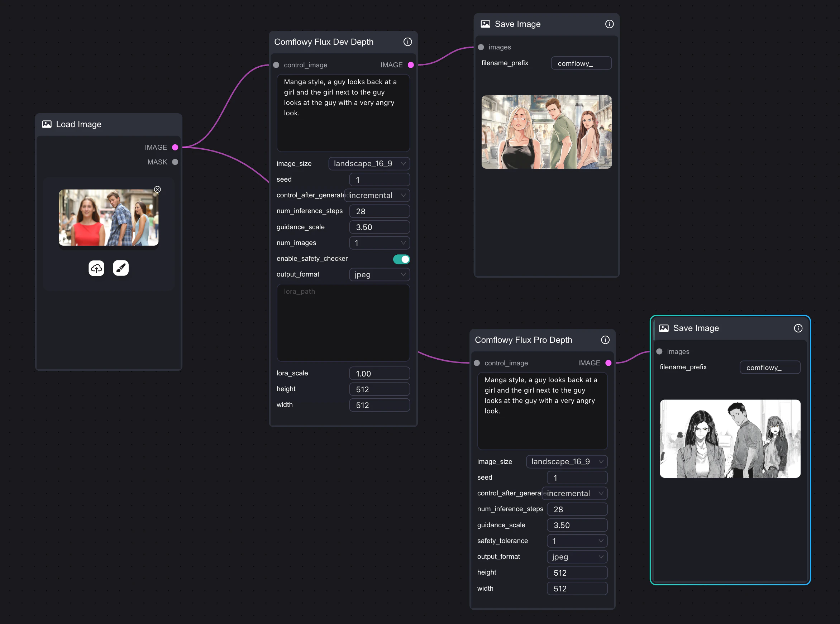Click the Load Image MASK output port

pos(175,162)
